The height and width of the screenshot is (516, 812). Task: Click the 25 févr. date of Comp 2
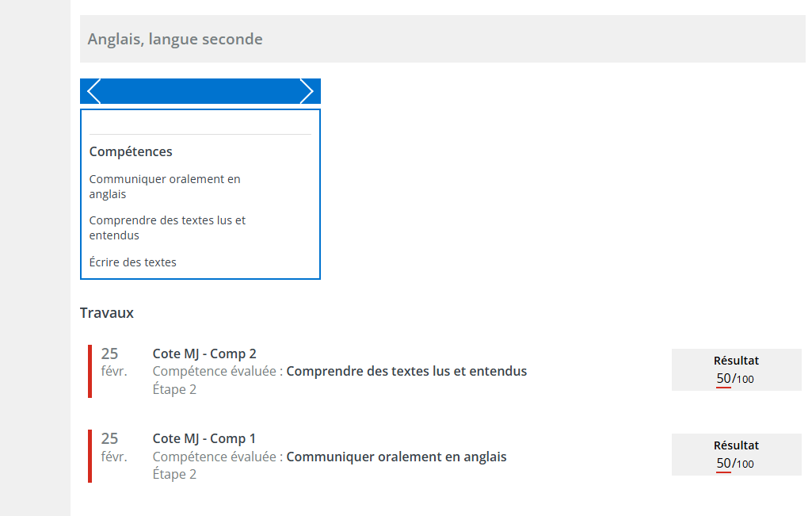point(113,361)
